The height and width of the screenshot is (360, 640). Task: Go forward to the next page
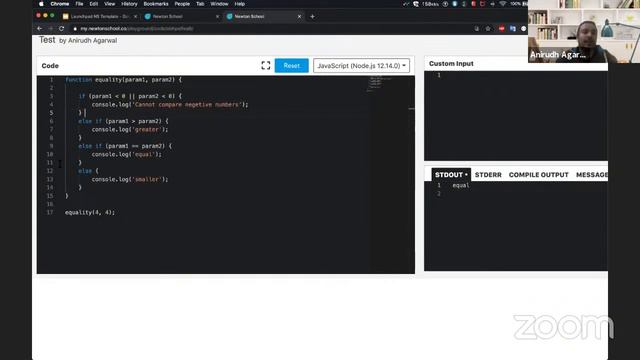click(x=51, y=29)
